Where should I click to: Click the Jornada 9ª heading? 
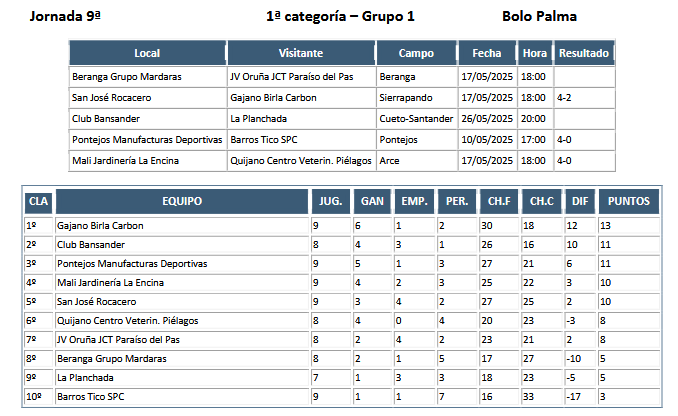click(65, 16)
